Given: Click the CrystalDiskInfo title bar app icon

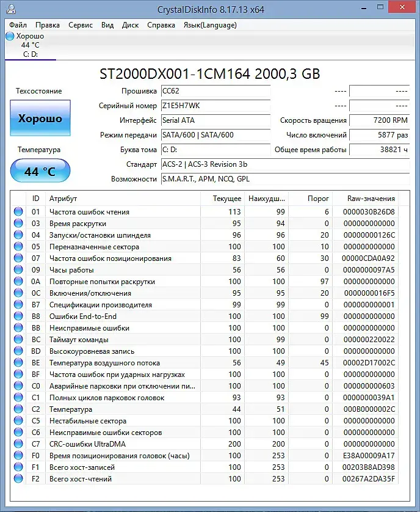Looking at the screenshot, I should tap(11, 9).
